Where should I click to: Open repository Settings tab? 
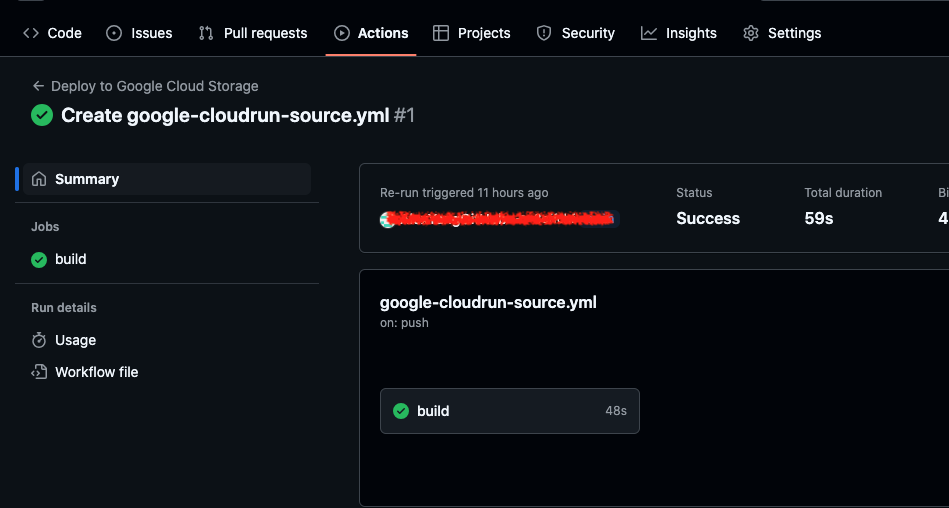(x=782, y=33)
